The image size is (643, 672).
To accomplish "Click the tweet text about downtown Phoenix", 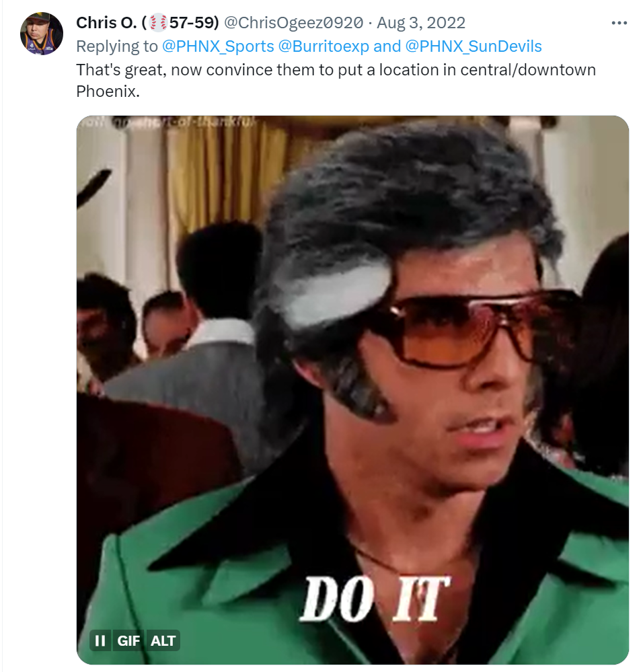I will pyautogui.click(x=336, y=81).
